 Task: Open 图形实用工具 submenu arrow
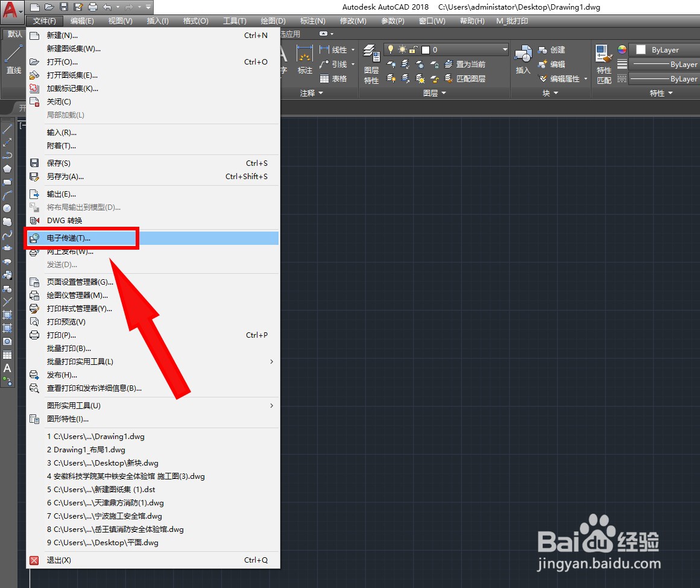(x=271, y=405)
